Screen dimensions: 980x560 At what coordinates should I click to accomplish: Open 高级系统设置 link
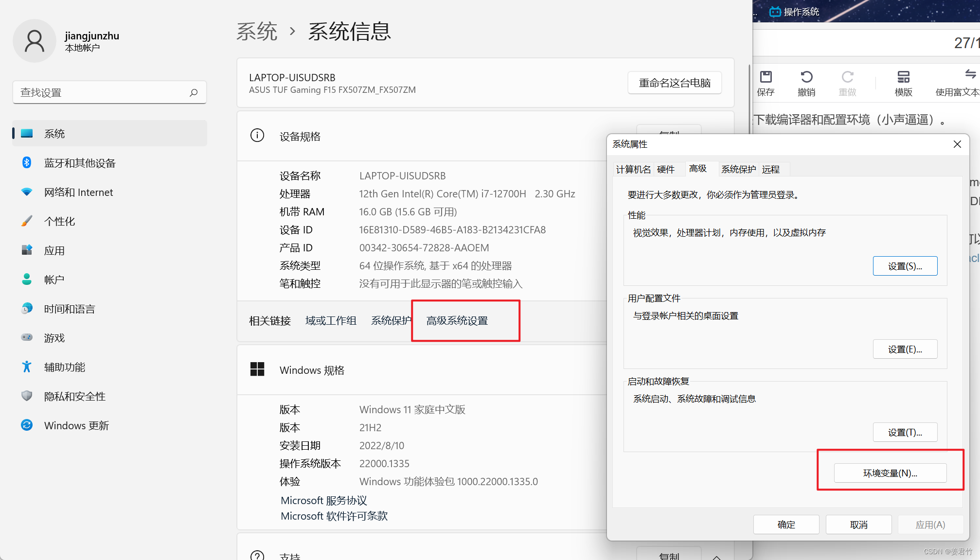[x=457, y=321]
